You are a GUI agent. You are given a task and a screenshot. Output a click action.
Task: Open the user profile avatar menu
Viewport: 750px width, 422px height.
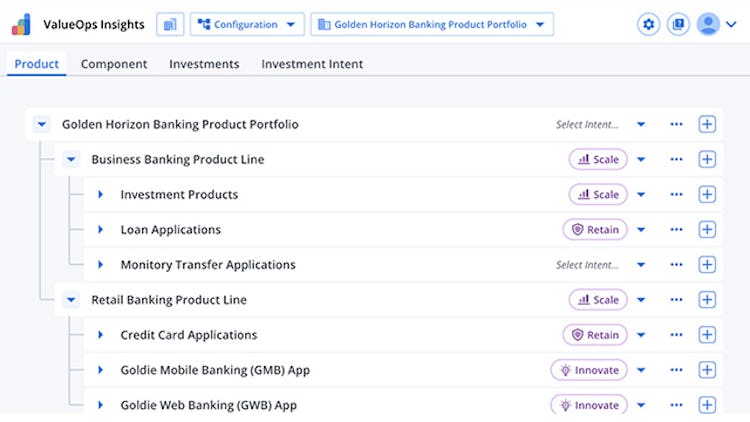(709, 24)
